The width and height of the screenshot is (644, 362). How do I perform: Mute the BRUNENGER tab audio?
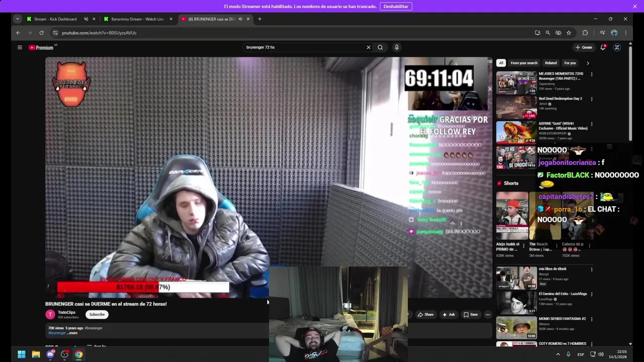click(x=240, y=19)
